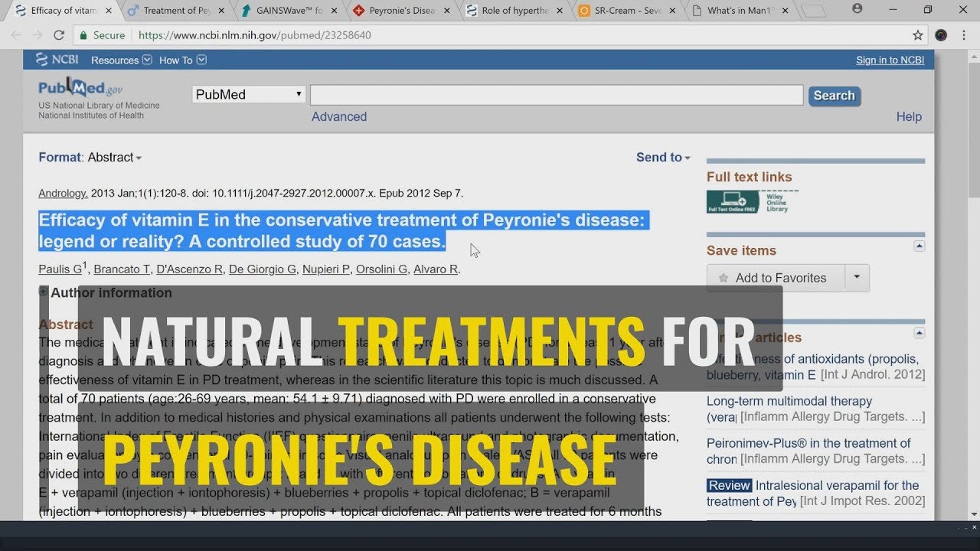This screenshot has height=551, width=980.
Task: Bookmark this page with the star icon
Action: [918, 35]
